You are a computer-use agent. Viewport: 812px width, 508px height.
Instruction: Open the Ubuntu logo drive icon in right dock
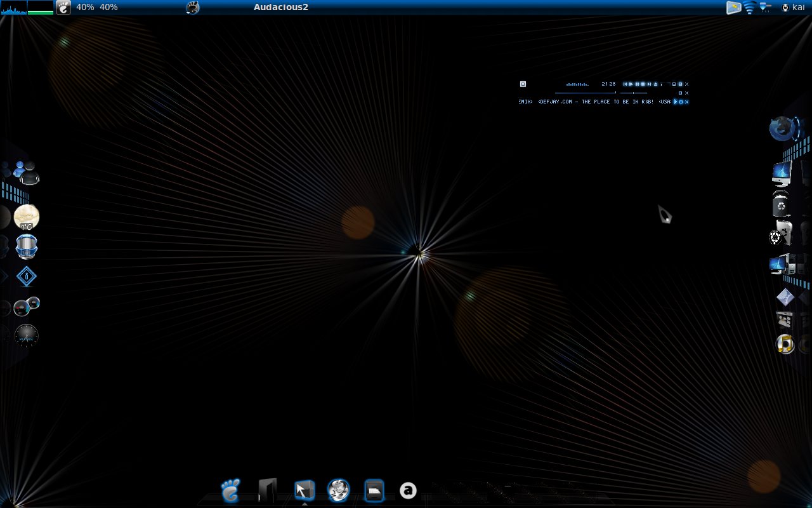[780, 234]
